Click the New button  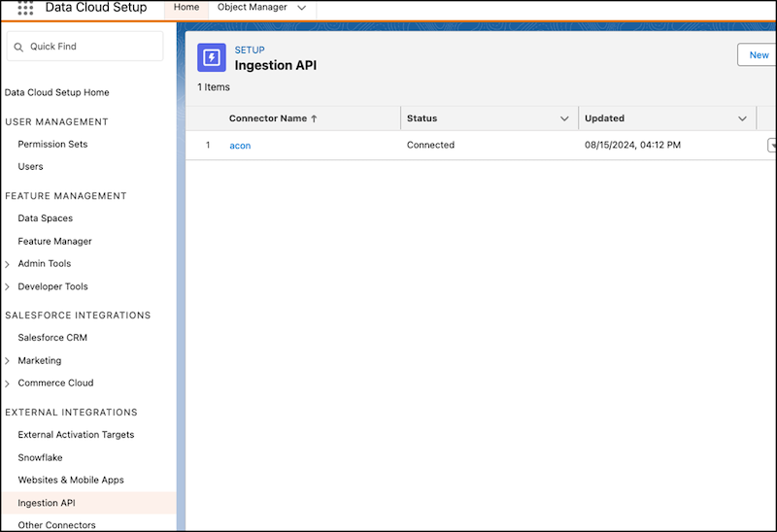(759, 55)
